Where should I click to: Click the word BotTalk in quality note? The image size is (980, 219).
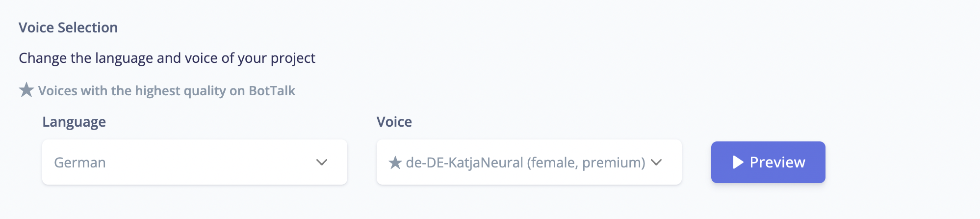click(x=272, y=91)
